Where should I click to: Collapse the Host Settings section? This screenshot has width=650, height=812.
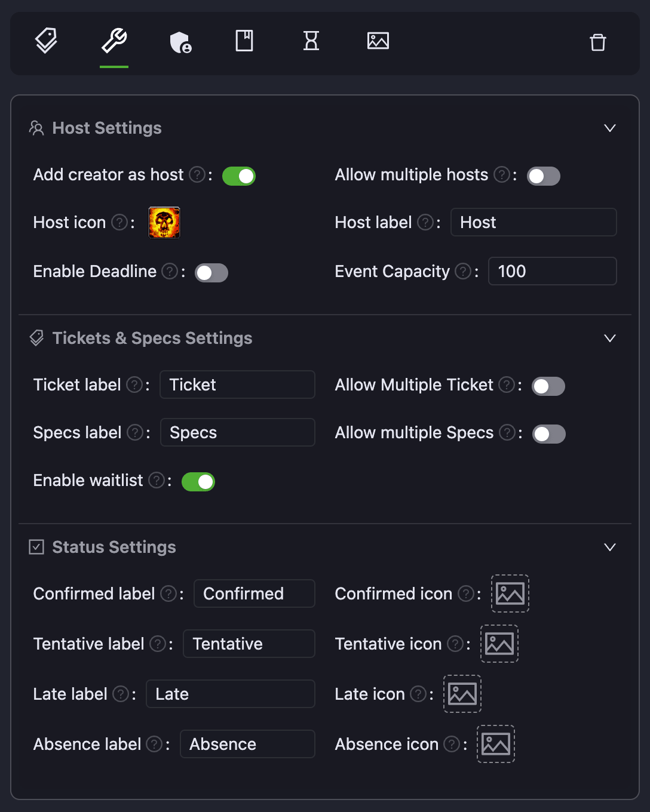click(x=610, y=128)
